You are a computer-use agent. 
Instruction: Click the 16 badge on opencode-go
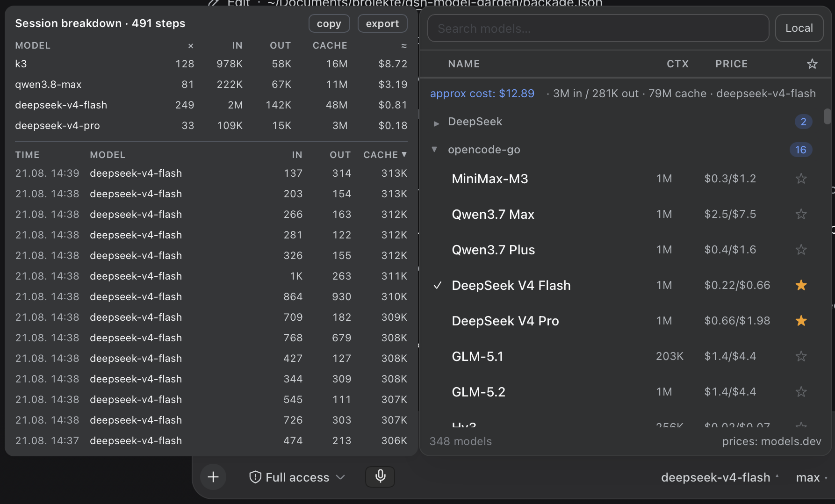800,150
